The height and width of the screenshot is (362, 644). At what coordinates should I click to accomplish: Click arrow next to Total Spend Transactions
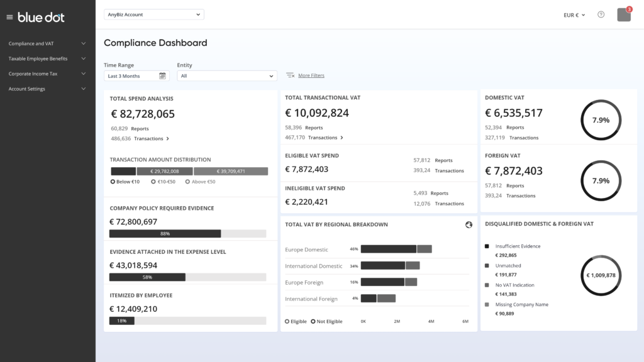tap(167, 138)
